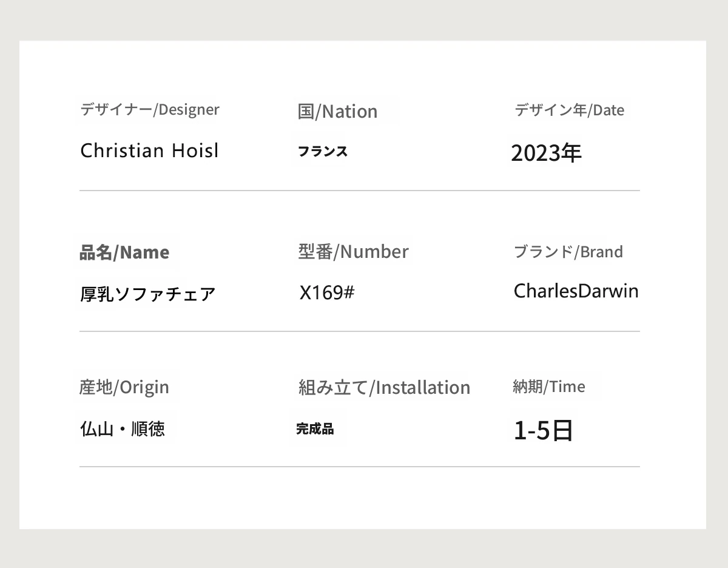
Task: Click the 国/Nation heading
Action: (x=337, y=112)
